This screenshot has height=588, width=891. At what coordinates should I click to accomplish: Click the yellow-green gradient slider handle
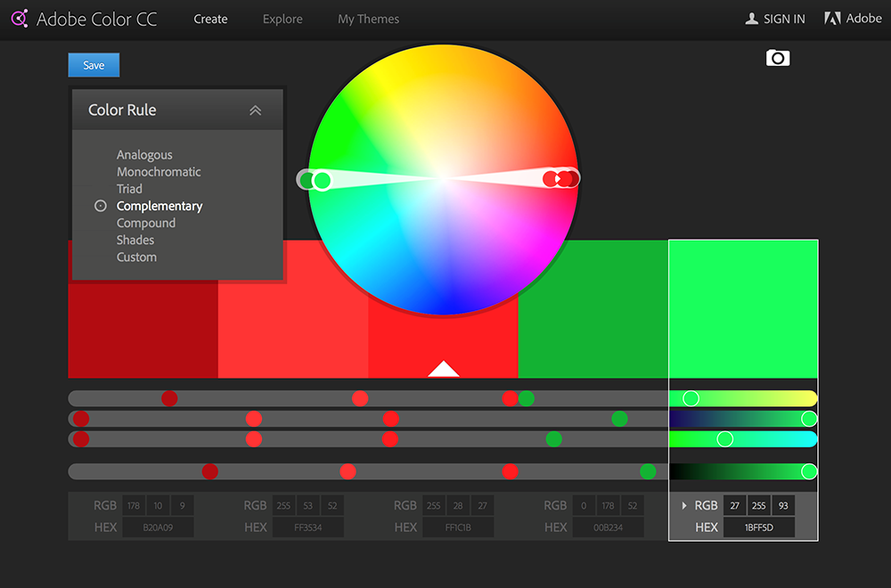[x=691, y=398]
